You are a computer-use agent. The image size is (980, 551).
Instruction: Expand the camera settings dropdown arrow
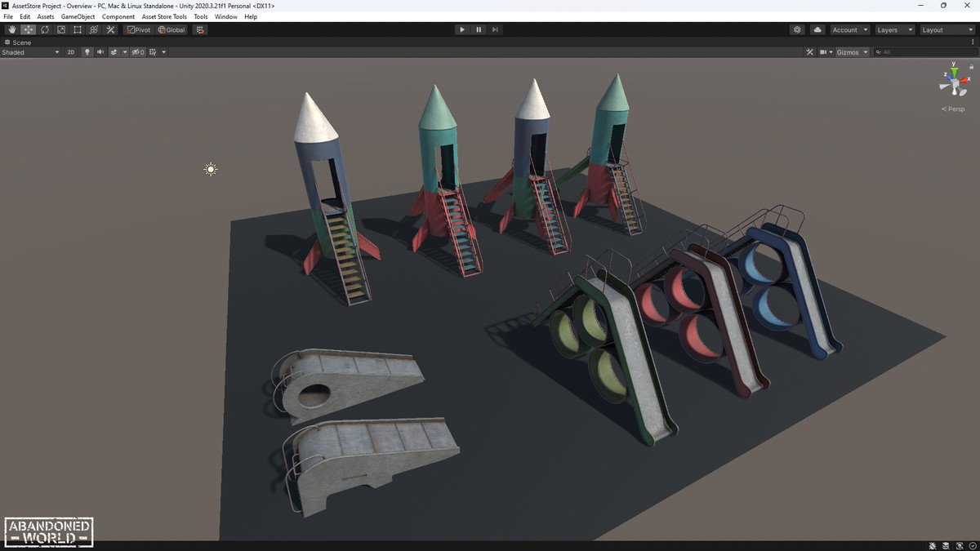pyautogui.click(x=831, y=52)
